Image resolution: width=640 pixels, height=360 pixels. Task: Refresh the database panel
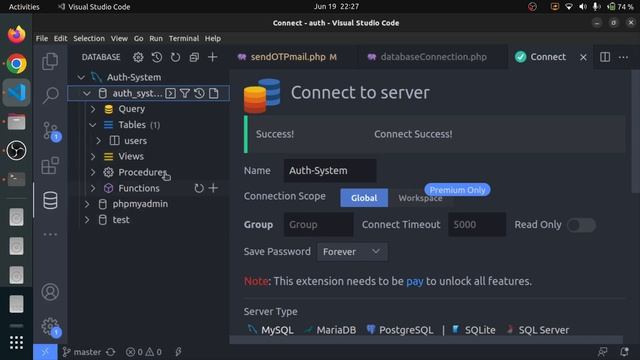[176, 57]
